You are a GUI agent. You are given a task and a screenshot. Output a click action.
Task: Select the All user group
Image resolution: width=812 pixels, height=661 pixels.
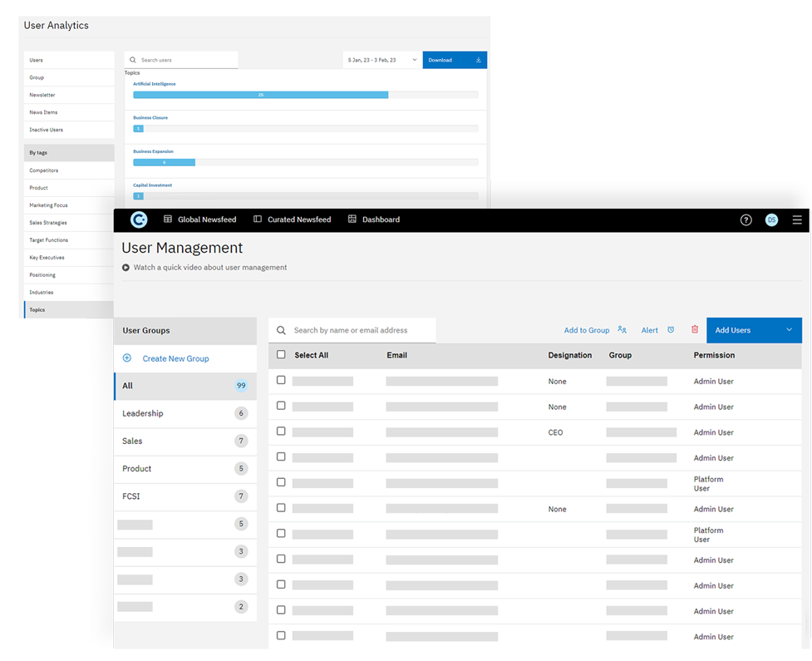coord(185,386)
